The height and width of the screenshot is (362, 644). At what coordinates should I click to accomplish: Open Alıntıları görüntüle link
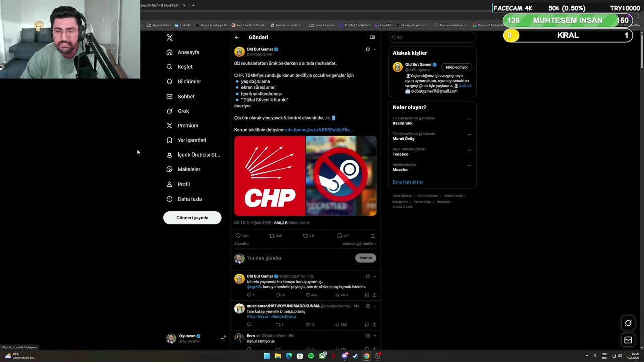[x=359, y=244]
